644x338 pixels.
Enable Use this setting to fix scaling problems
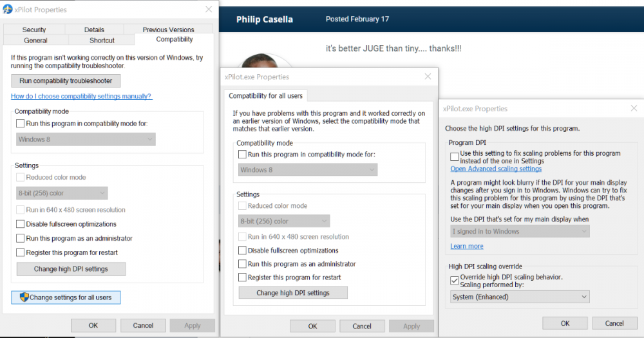[455, 156]
